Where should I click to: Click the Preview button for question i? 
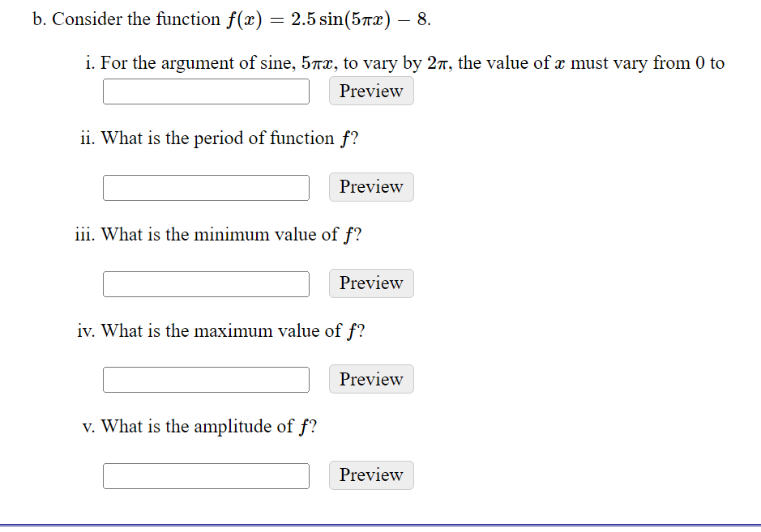[x=370, y=91]
